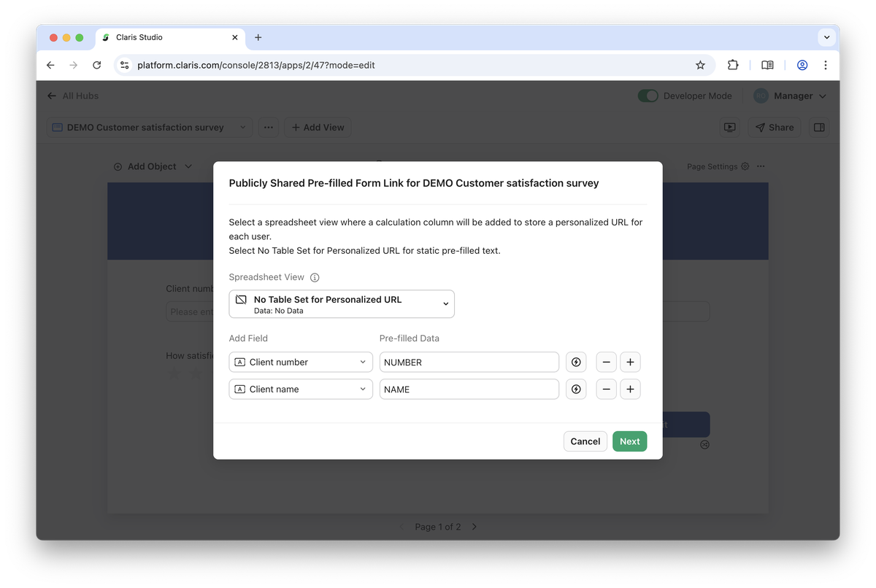Toggle Developer Mode switch
Image resolution: width=876 pixels, height=588 pixels.
(x=648, y=96)
